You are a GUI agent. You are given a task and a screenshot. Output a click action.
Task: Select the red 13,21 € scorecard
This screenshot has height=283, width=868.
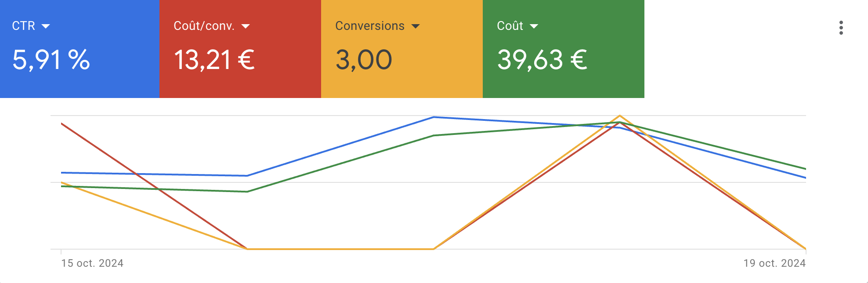pyautogui.click(x=240, y=49)
